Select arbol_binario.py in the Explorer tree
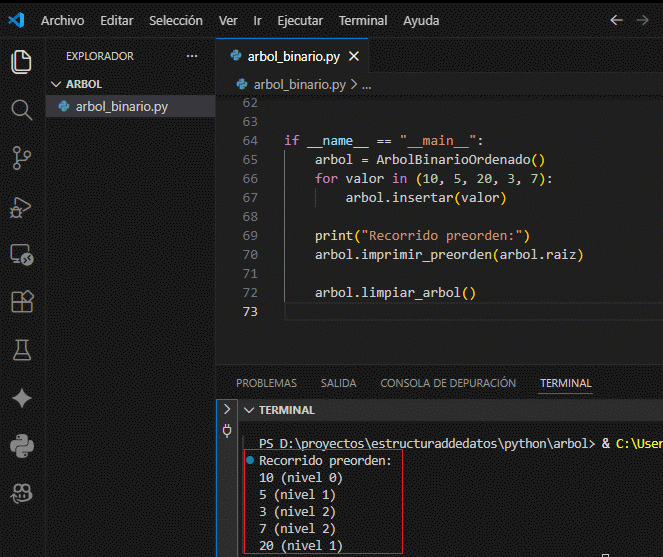Screen dimensions: 663x557 point(121,106)
